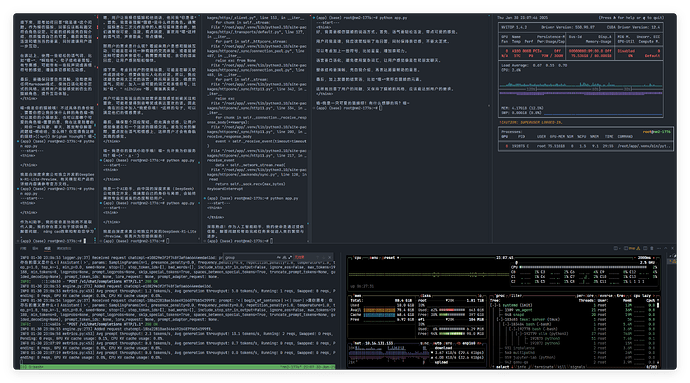Image resolution: width=690 pixels, height=383 pixels.
Task: Toggle 'zero' in btop net box
Action: (x=449, y=343)
